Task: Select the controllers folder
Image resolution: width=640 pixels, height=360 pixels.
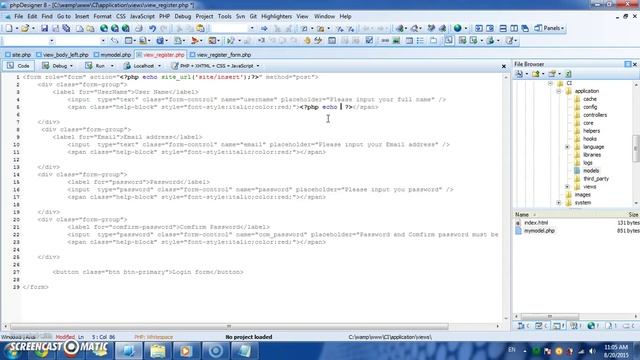Action: click(x=595, y=115)
